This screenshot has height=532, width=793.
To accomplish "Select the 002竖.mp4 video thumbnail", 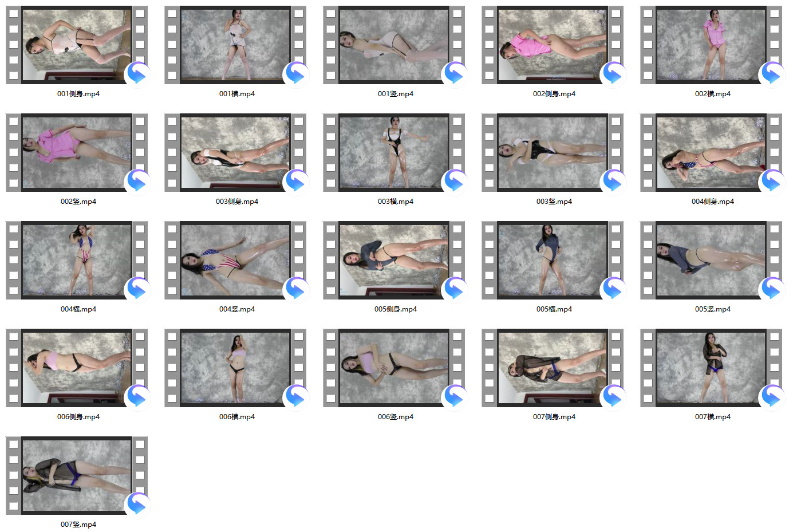I will click(77, 153).
